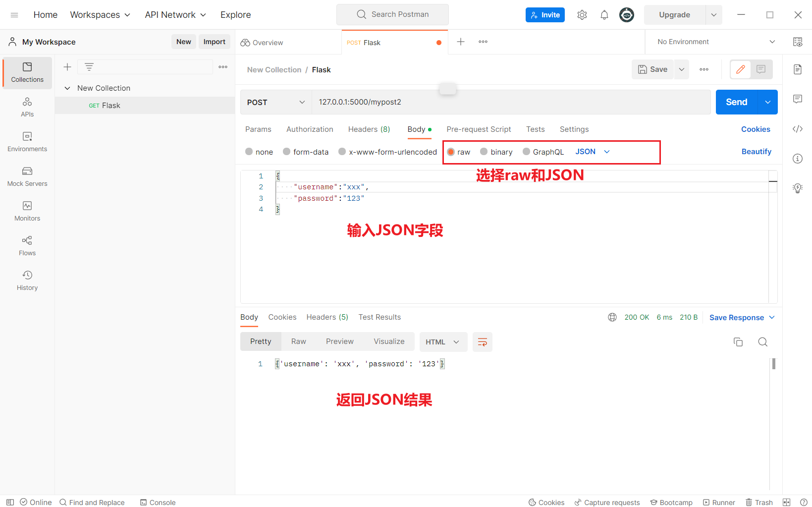The height and width of the screenshot is (507, 812).
Task: Switch to the Headers (8) request tab
Action: (x=369, y=129)
